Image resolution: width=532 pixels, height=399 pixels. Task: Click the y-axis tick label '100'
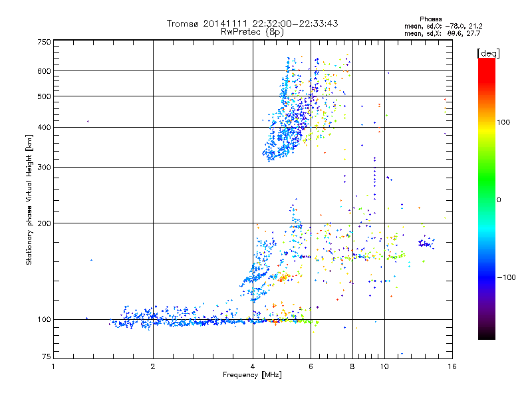coord(44,320)
